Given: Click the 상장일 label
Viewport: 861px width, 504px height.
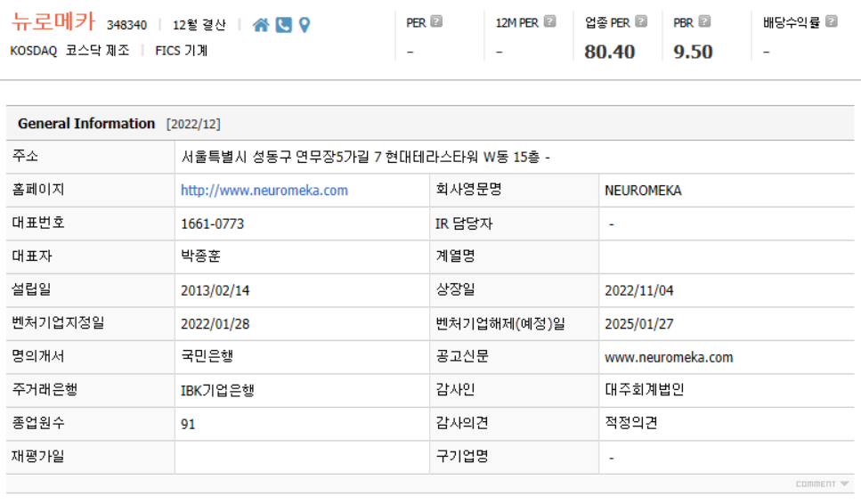Looking at the screenshot, I should 455,289.
